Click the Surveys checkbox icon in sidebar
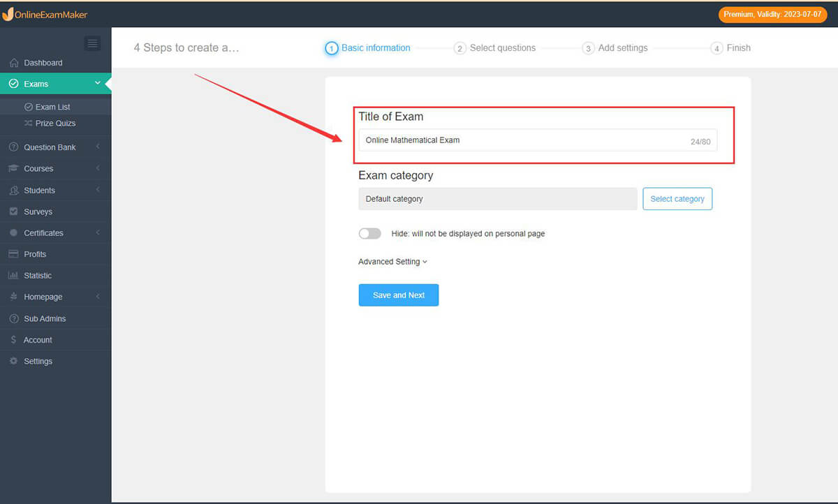The width and height of the screenshot is (838, 504). tap(14, 212)
